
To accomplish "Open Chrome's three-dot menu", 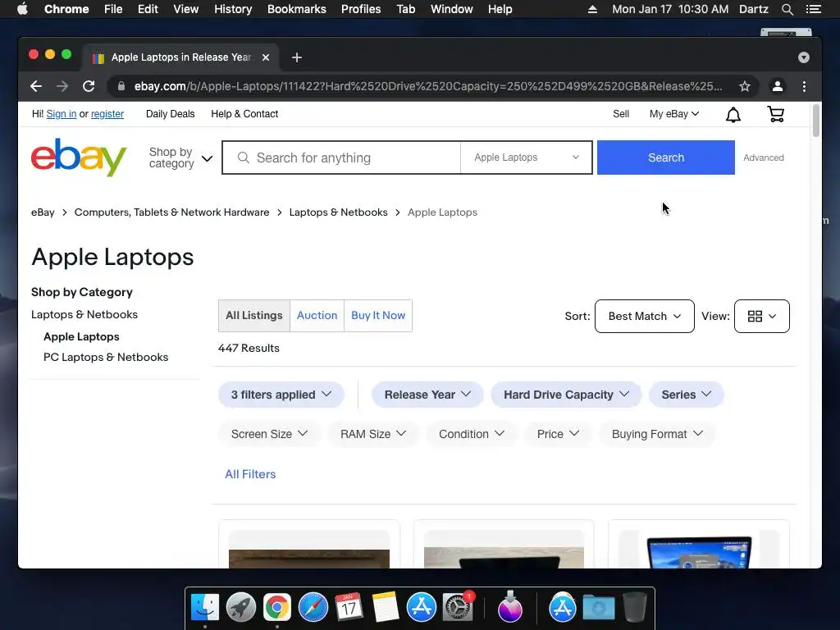I will (804, 86).
